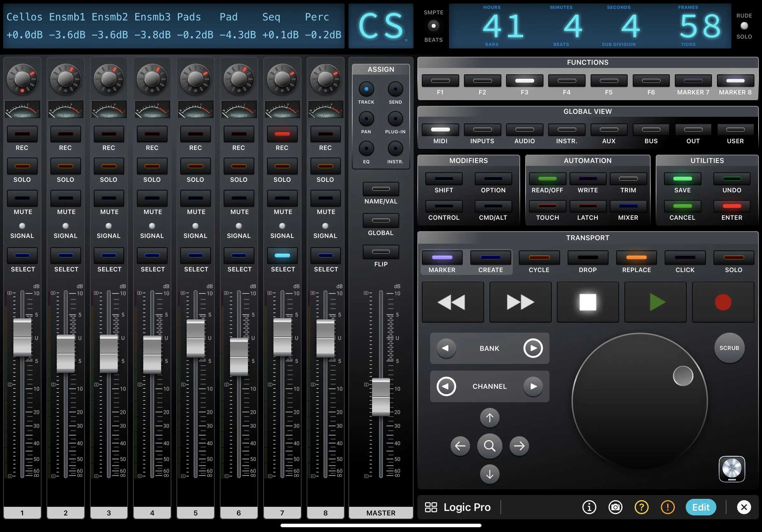
Task: Step to the previous Channel
Action: point(446,386)
